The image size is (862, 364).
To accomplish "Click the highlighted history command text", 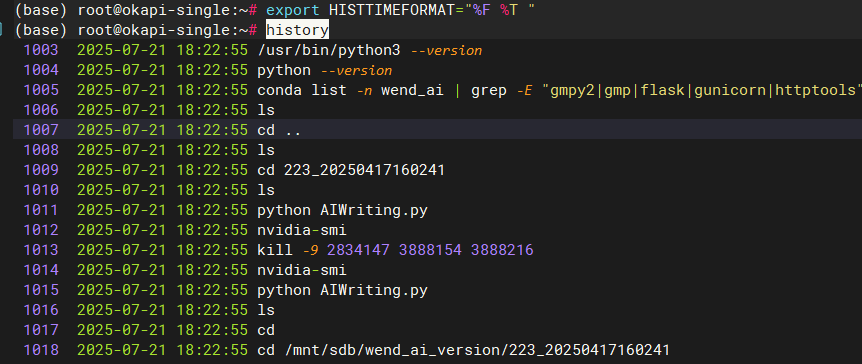I will point(297,30).
